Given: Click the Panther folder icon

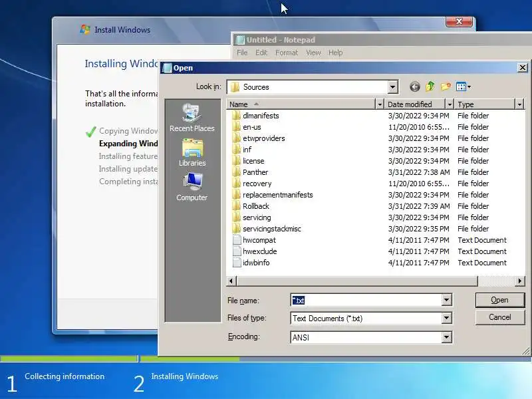Looking at the screenshot, I should click(x=237, y=172).
